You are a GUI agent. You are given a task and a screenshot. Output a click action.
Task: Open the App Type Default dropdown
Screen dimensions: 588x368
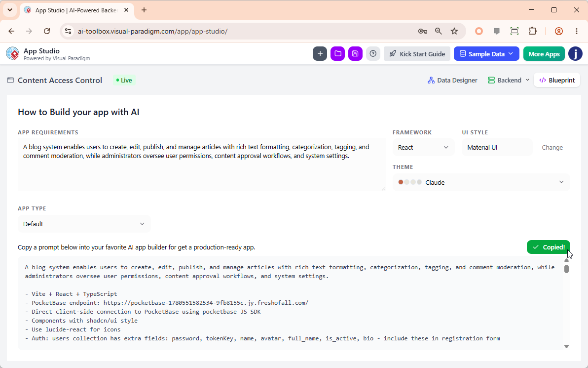click(84, 224)
